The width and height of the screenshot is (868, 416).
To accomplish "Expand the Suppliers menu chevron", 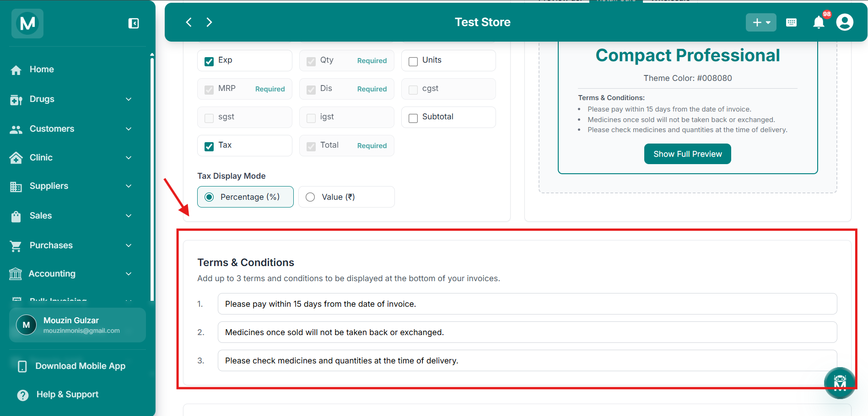I will coord(129,186).
